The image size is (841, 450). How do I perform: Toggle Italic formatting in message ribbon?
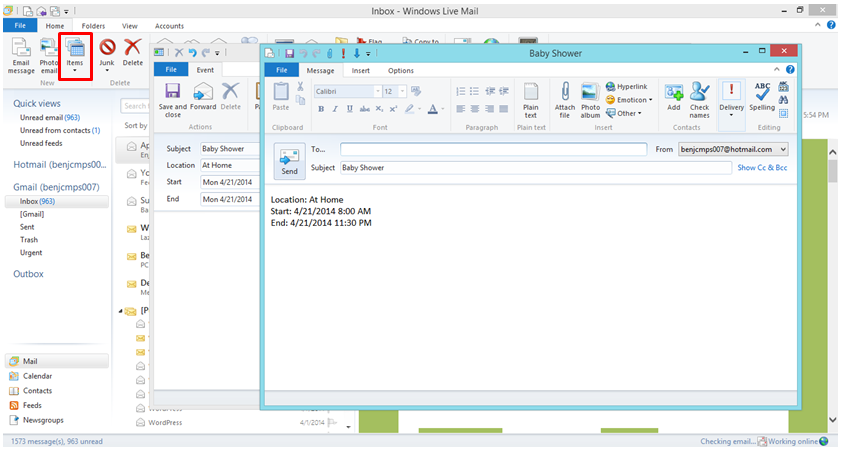tap(335, 109)
